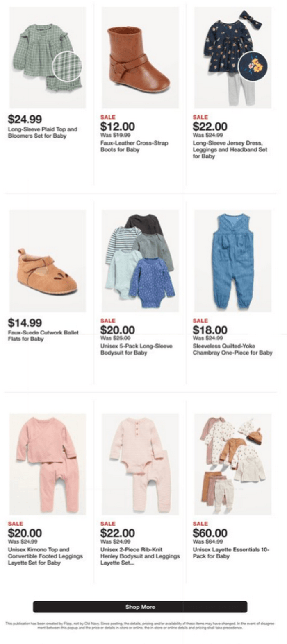Open the 10-pack layette essentials image
The height and width of the screenshot is (644, 287).
pos(233,464)
